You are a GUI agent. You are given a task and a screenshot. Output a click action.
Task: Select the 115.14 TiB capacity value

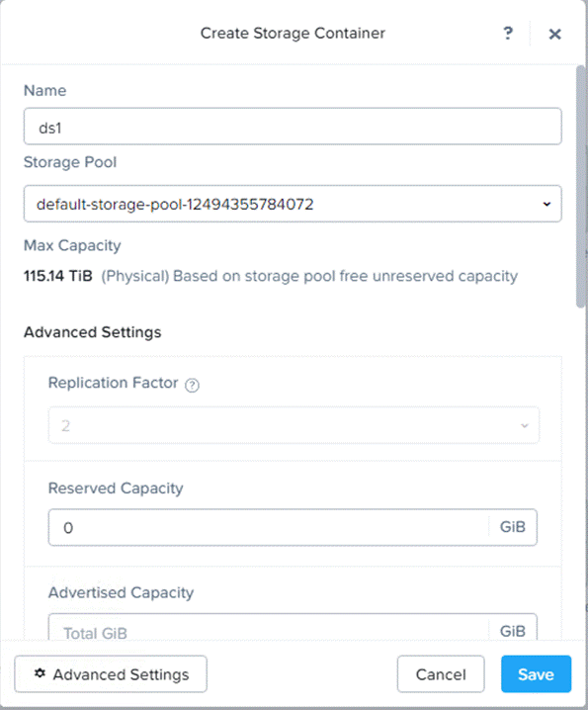click(x=58, y=276)
